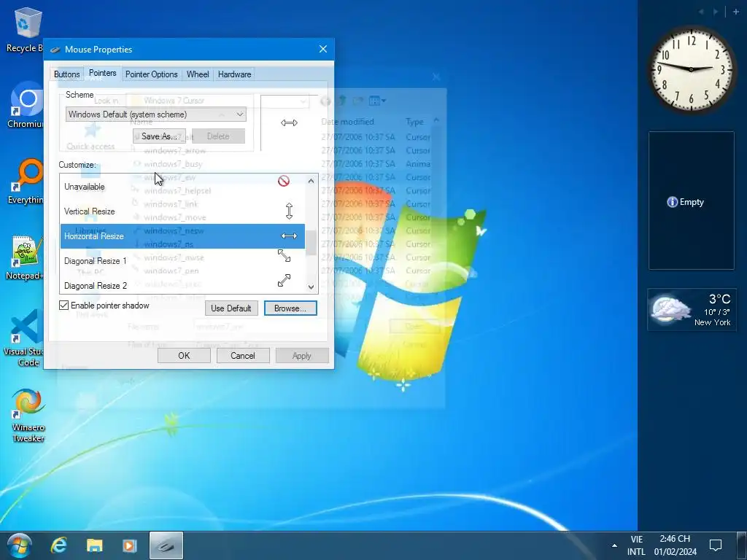This screenshot has width=747, height=560.
Task: Go to the Wheel tab
Action: [198, 74]
